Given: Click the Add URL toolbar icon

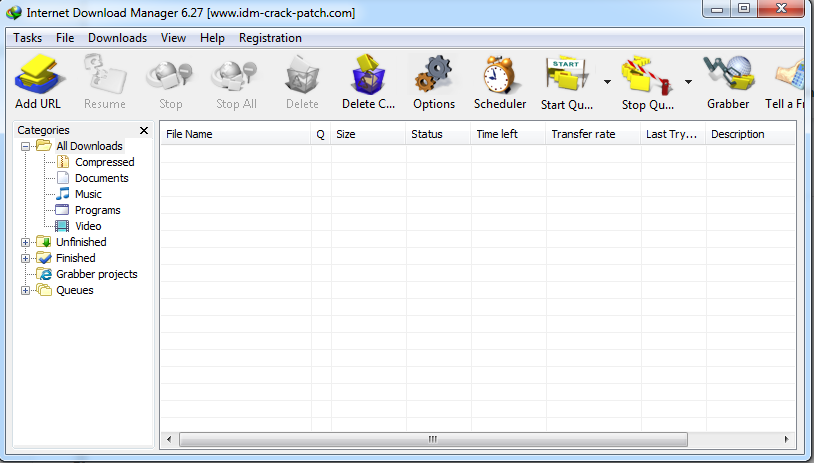Looking at the screenshot, I should click(x=38, y=76).
